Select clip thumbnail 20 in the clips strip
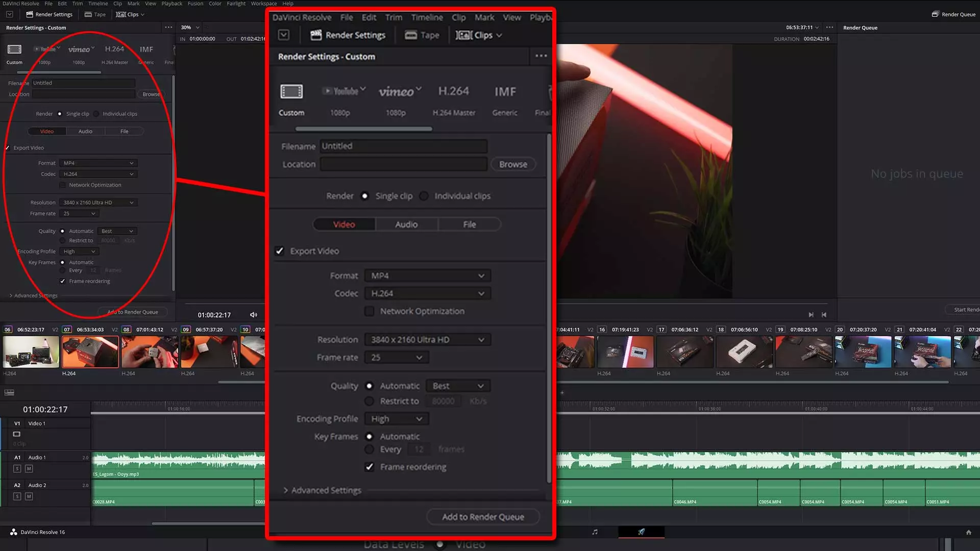Image resolution: width=980 pixels, height=551 pixels. [863, 352]
